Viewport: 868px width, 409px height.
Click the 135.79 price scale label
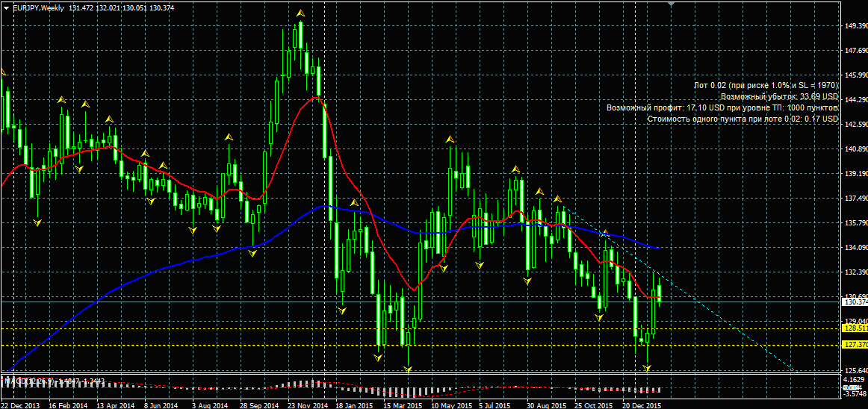[x=856, y=223]
